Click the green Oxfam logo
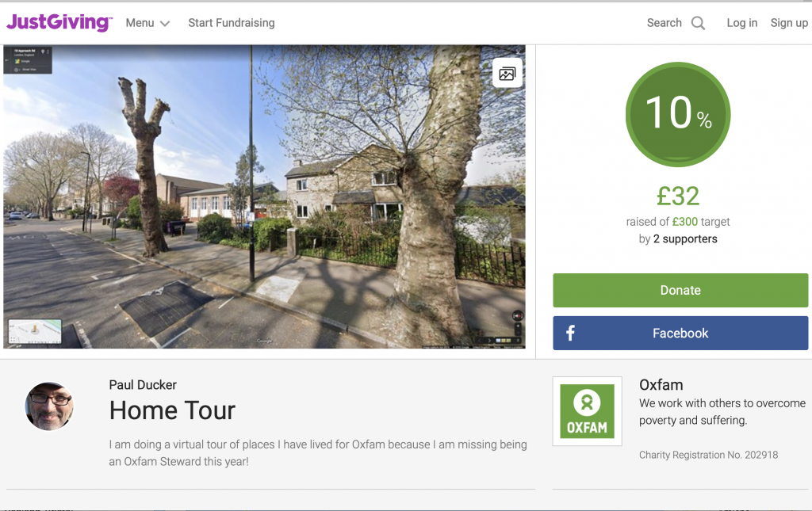 587,411
